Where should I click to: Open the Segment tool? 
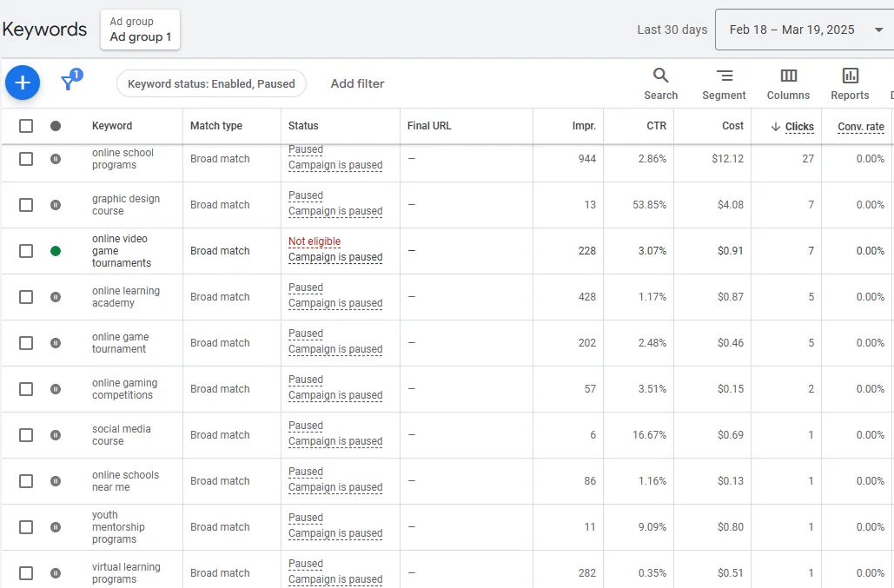724,83
